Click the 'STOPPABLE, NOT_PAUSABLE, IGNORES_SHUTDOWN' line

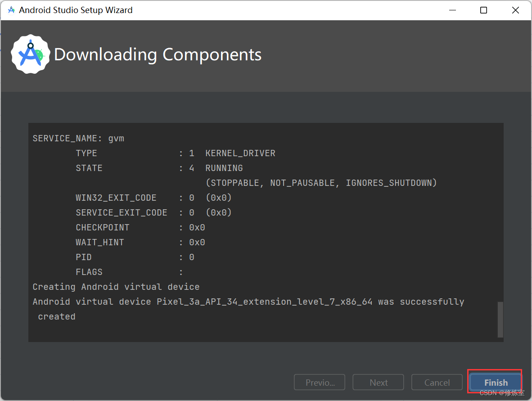(321, 183)
